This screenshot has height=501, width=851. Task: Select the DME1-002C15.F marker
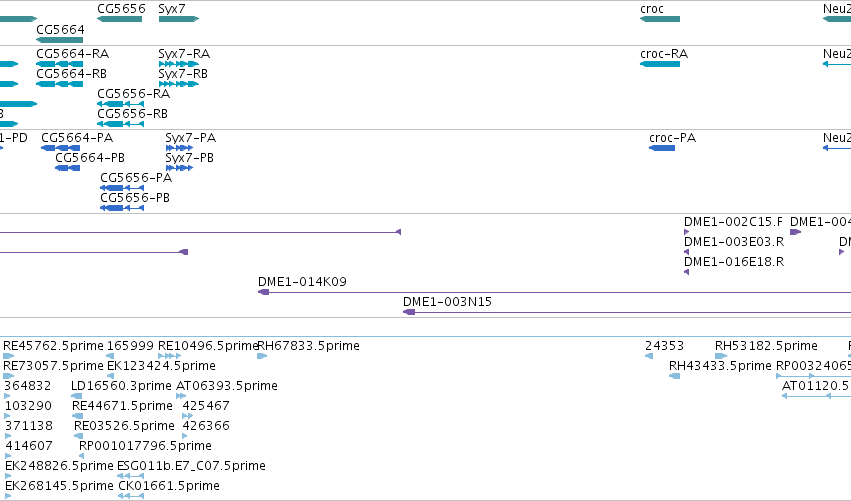pyautogui.click(x=687, y=232)
